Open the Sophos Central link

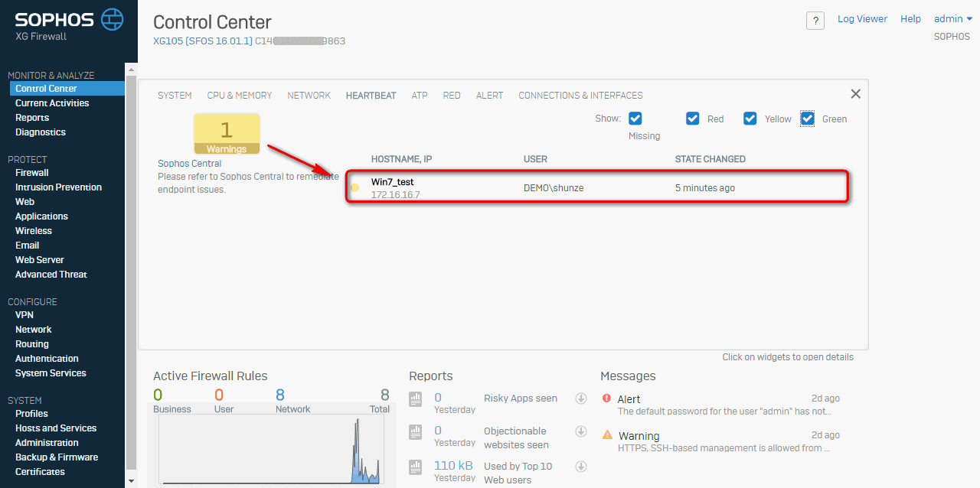pos(190,164)
